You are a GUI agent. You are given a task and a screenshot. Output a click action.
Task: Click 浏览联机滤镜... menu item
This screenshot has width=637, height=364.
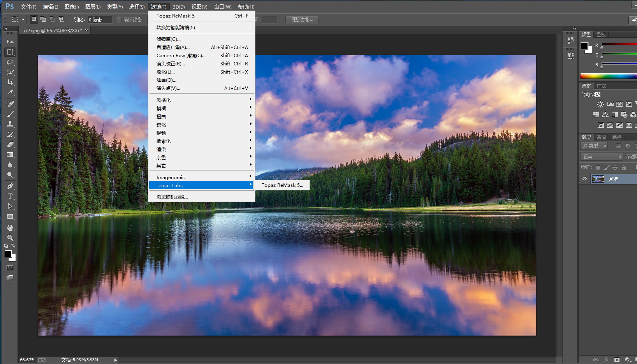pyautogui.click(x=202, y=197)
